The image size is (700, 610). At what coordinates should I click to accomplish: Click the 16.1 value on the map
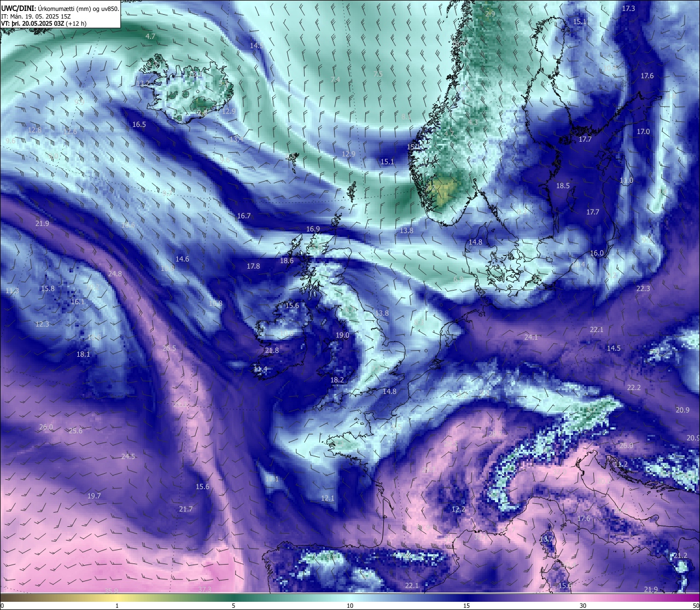coord(78,302)
